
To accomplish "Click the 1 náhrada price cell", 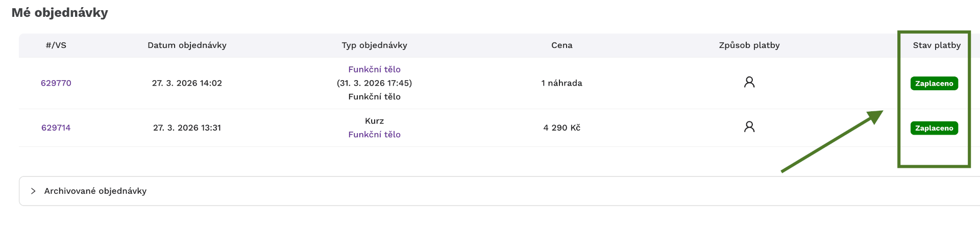I will pyautogui.click(x=561, y=83).
